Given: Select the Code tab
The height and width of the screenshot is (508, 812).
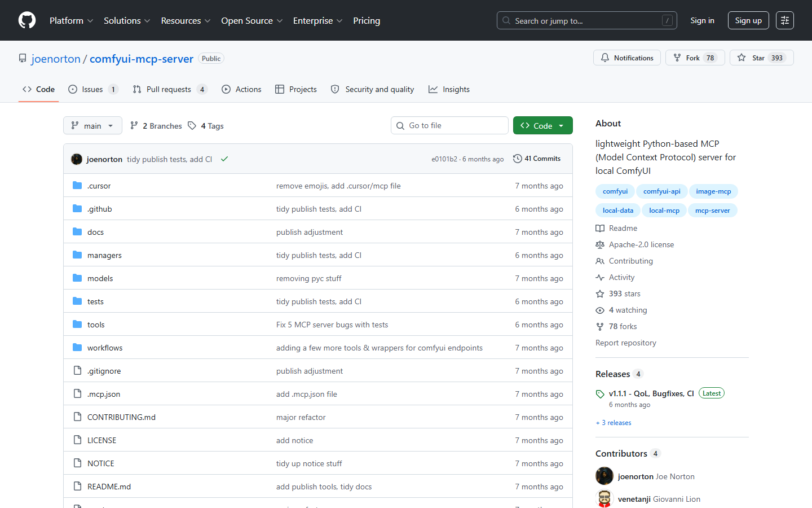Looking at the screenshot, I should click(x=38, y=89).
